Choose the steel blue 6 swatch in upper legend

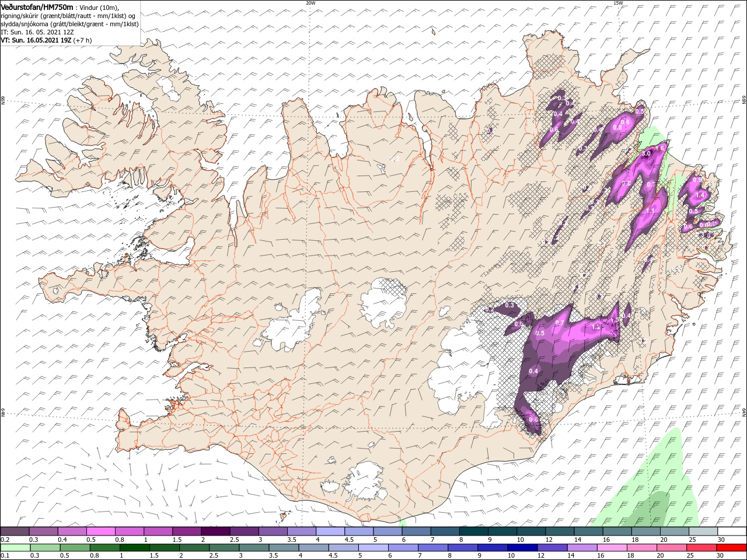pos(416,531)
